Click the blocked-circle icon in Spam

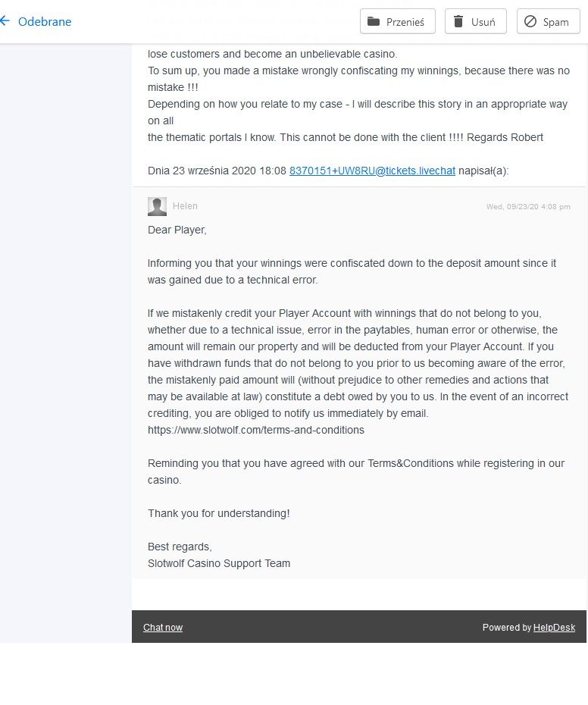tap(530, 21)
